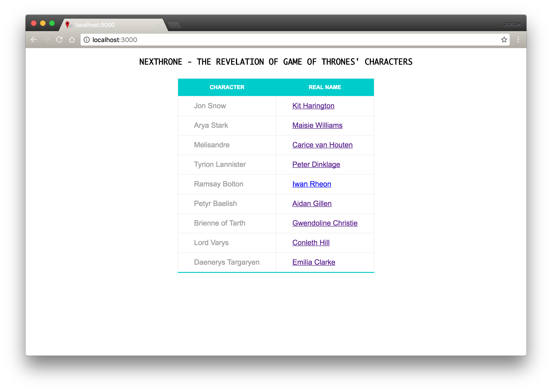Open a new tab
Viewport: 552px width, 392px height.
pyautogui.click(x=174, y=26)
